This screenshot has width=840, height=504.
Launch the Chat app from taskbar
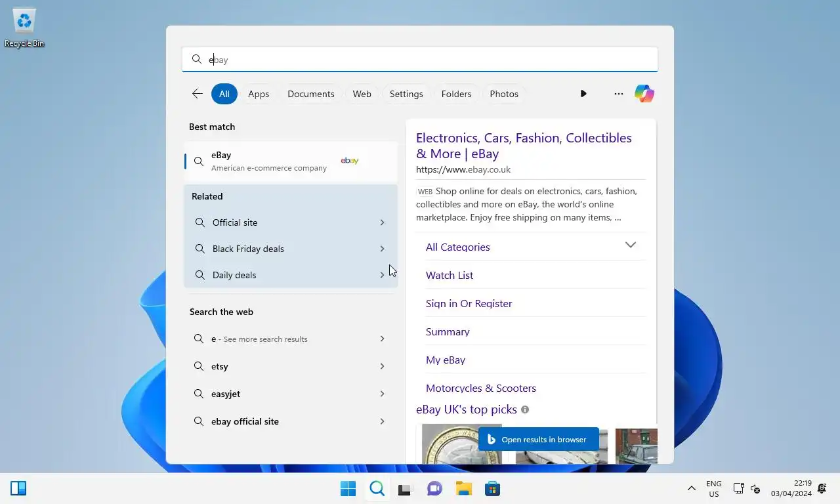click(x=434, y=488)
